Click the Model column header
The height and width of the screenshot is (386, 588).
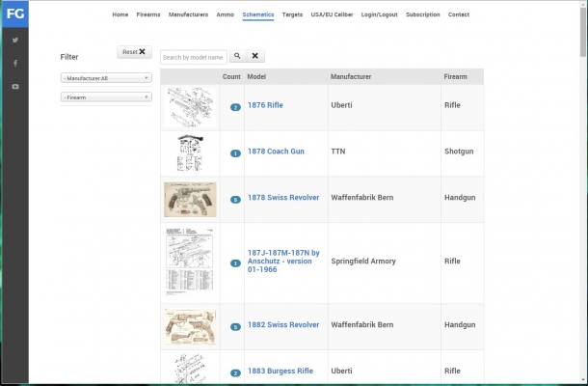[256, 76]
